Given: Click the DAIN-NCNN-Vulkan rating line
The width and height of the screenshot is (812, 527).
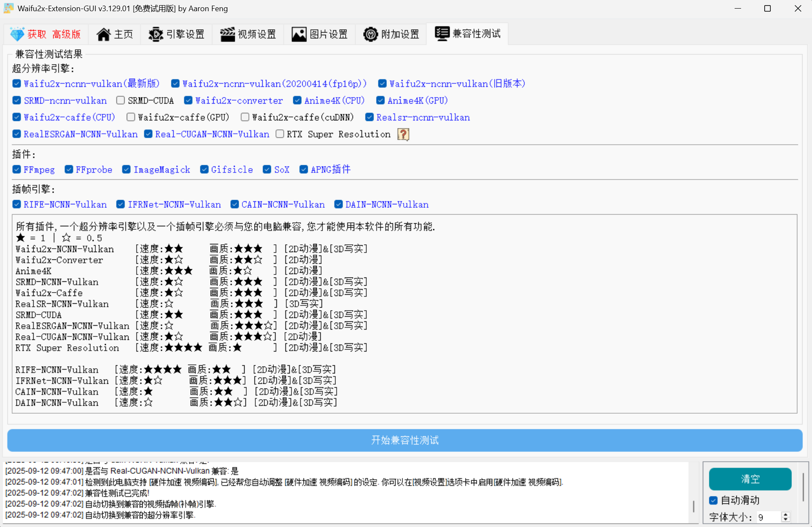Looking at the screenshot, I should pyautogui.click(x=176, y=403).
